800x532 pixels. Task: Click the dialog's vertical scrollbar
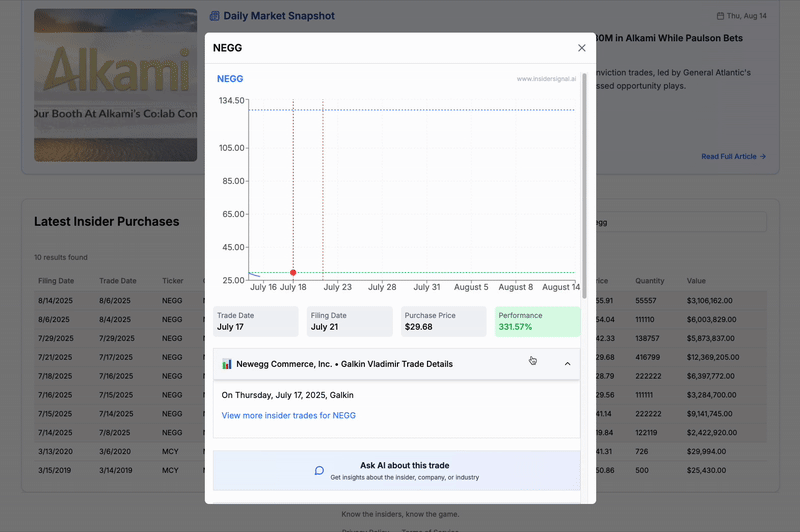pyautogui.click(x=584, y=186)
